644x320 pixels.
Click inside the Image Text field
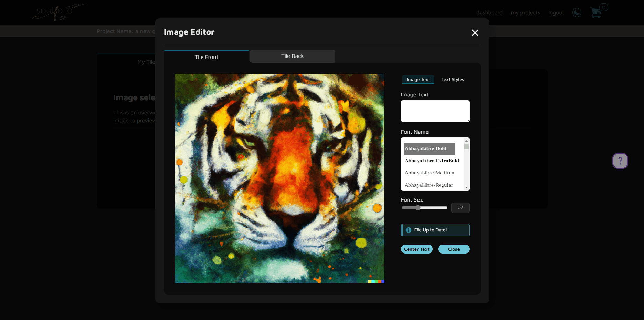435,111
